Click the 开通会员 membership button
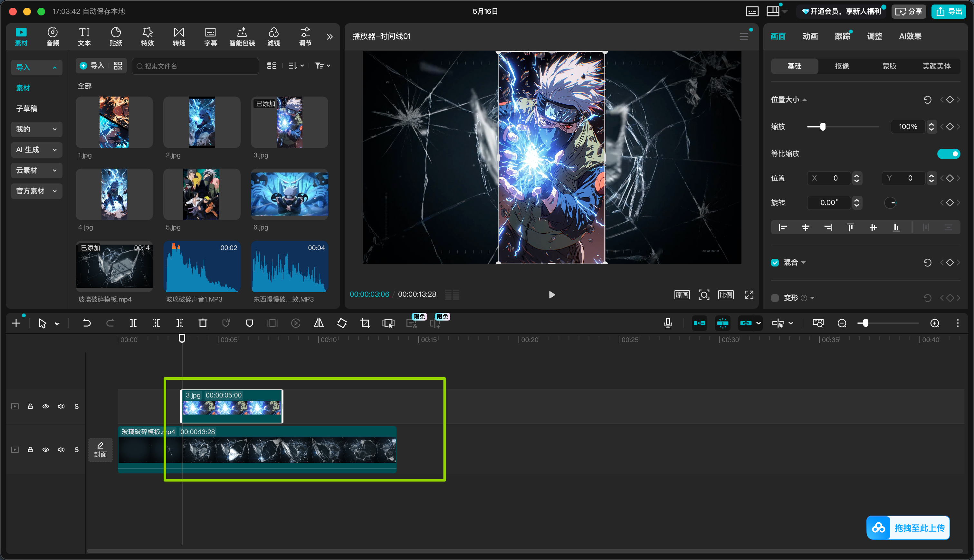The width and height of the screenshot is (974, 560). pos(841,12)
